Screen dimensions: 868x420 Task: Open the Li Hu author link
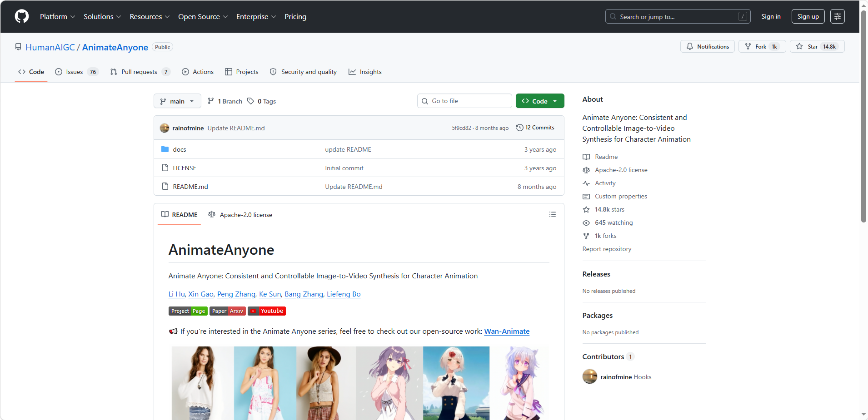click(176, 294)
